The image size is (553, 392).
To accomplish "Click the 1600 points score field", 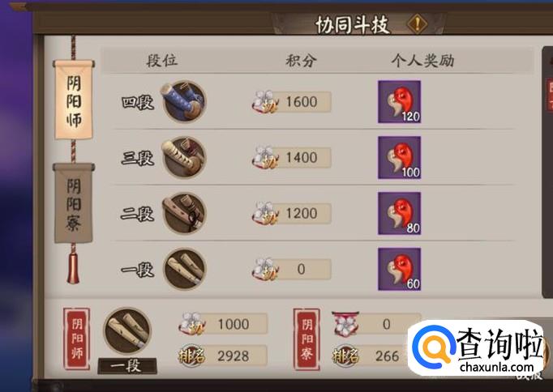I will (x=291, y=102).
